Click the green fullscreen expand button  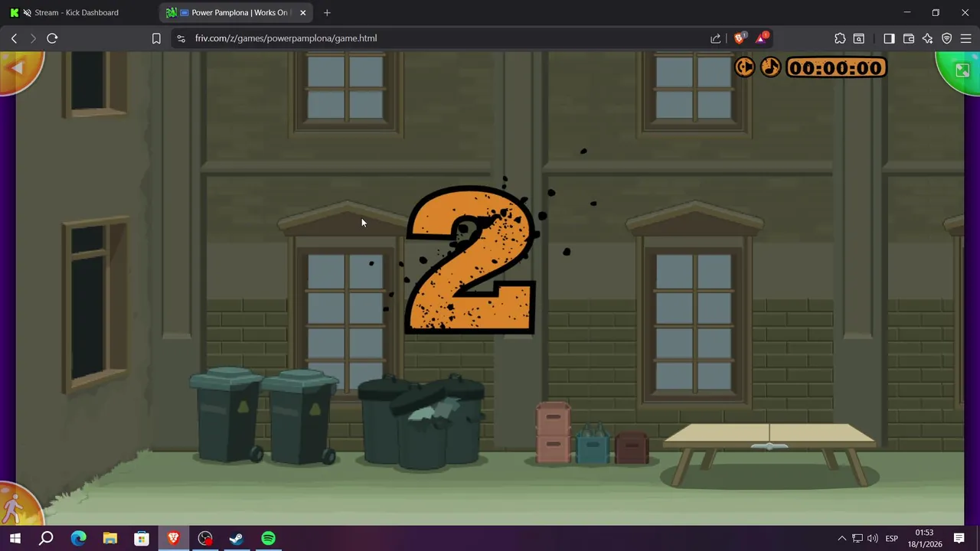coord(962,70)
